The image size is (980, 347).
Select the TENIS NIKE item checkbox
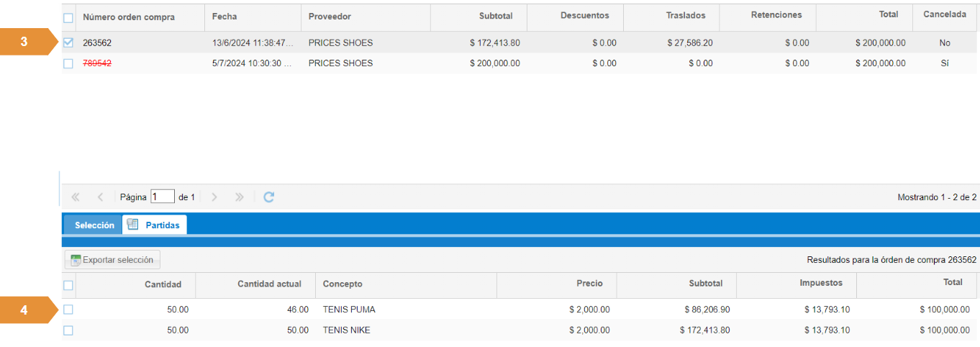tap(68, 330)
